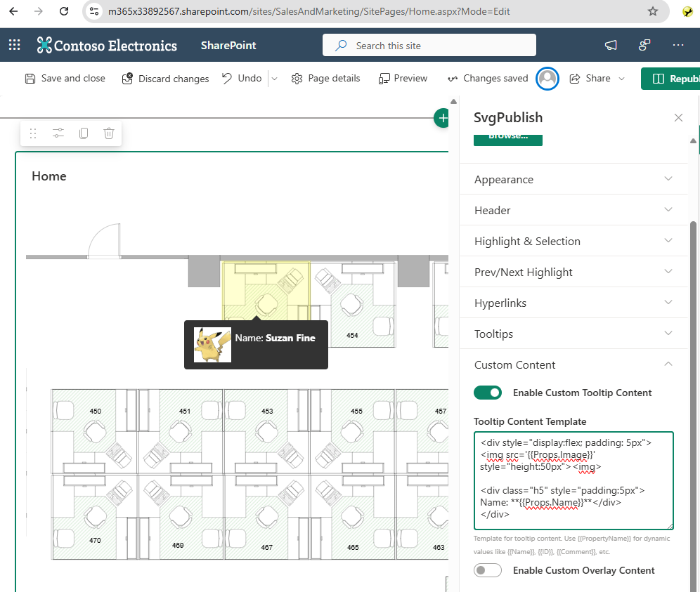700x592 pixels.
Task: Expand the Prev/Next Highlight section
Action: pos(573,272)
